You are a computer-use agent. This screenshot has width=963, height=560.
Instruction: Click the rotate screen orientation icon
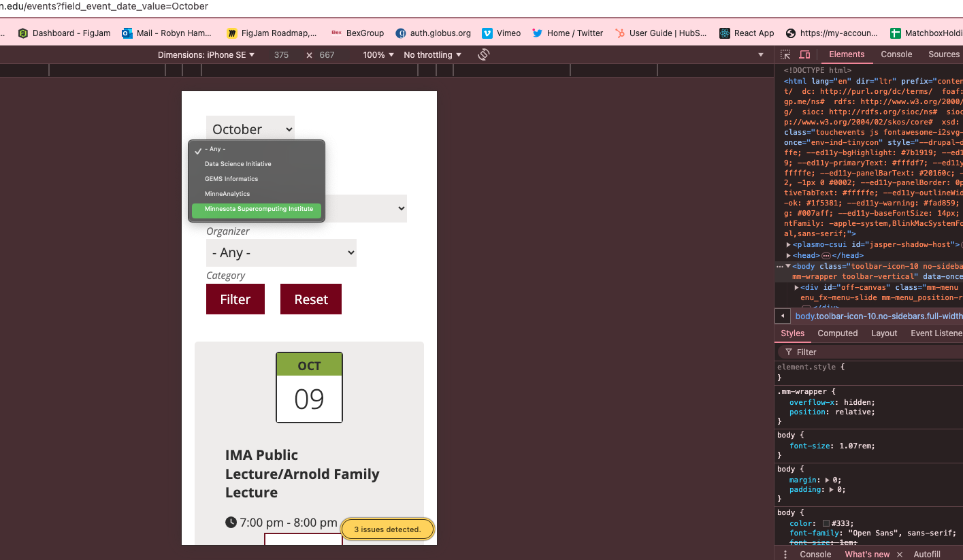[484, 54]
